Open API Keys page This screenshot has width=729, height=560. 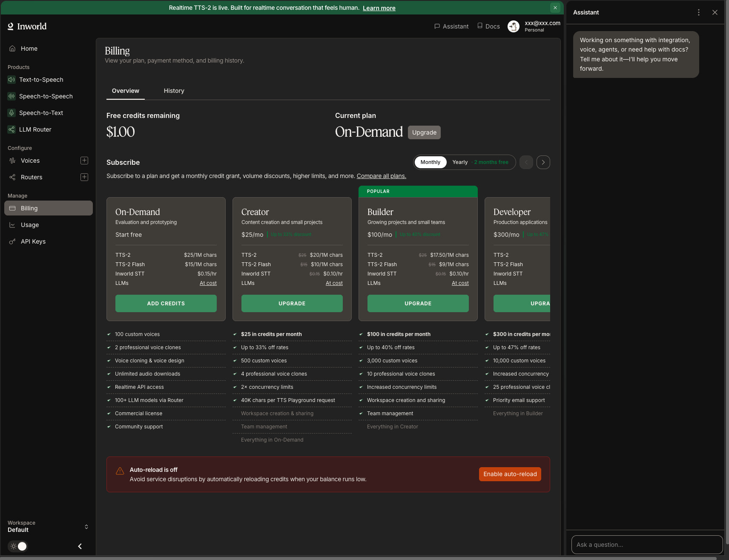click(49, 241)
